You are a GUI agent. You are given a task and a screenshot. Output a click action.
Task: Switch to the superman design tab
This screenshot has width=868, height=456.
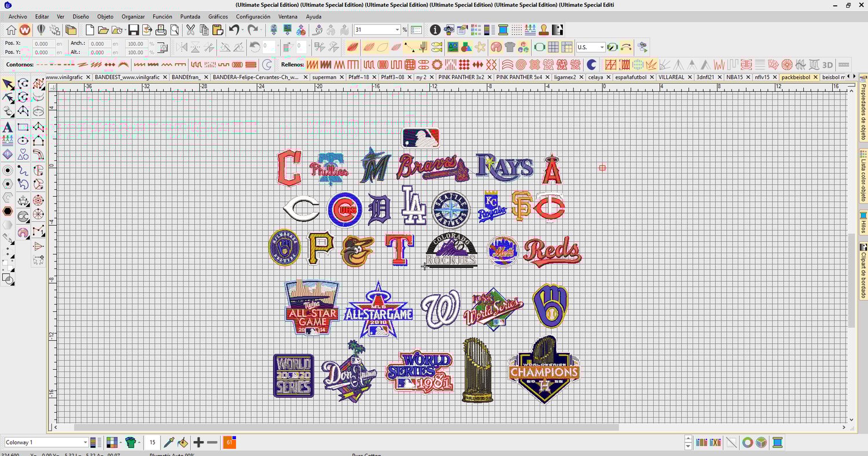pos(324,77)
